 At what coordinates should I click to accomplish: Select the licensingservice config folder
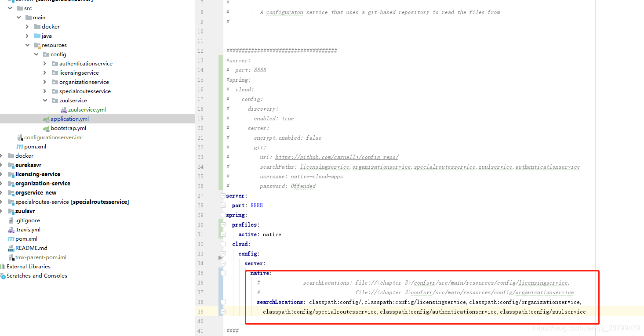[x=79, y=73]
